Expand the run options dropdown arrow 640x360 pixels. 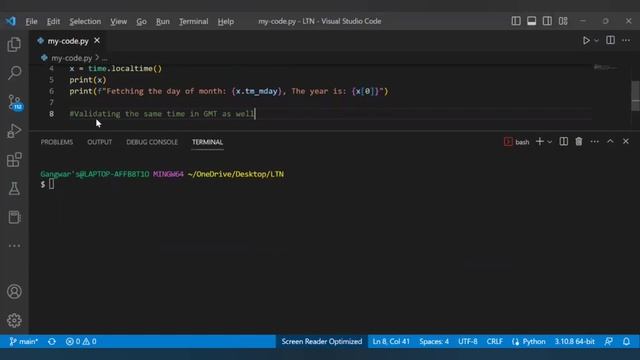pyautogui.click(x=596, y=40)
